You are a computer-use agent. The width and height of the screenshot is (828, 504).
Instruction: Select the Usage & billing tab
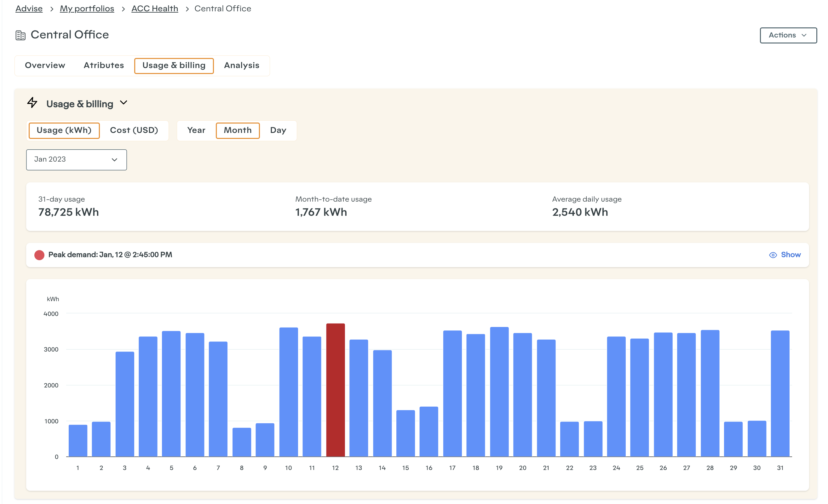tap(174, 66)
